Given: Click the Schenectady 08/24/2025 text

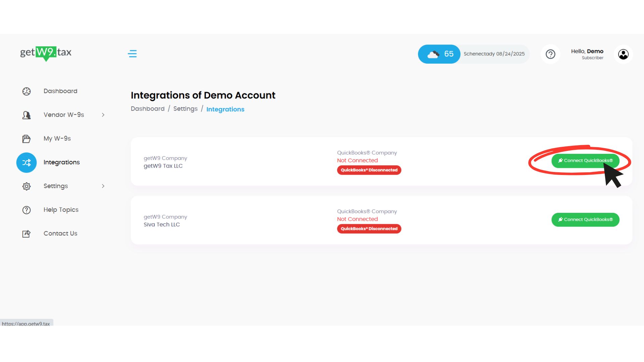Looking at the screenshot, I should [494, 54].
